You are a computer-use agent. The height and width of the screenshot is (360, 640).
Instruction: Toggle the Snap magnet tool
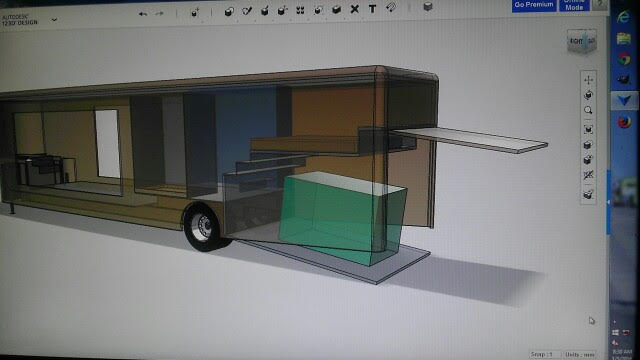coord(391,7)
